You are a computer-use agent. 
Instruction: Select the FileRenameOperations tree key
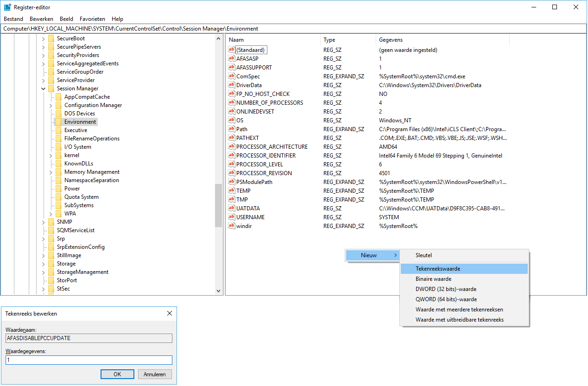coord(92,139)
